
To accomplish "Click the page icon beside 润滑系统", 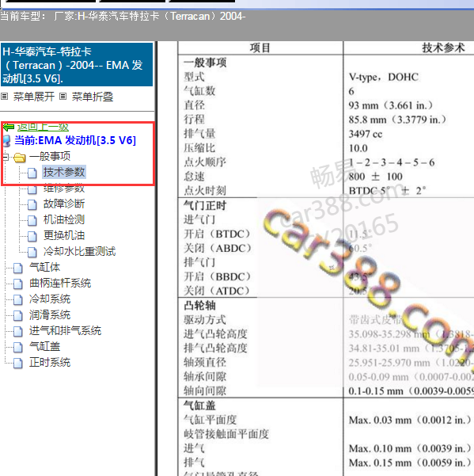I will click(18, 315).
